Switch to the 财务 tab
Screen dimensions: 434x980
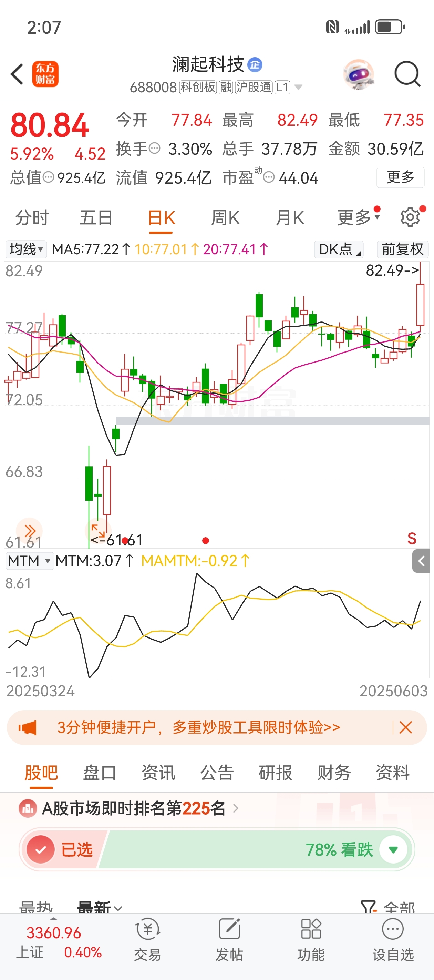tap(334, 773)
